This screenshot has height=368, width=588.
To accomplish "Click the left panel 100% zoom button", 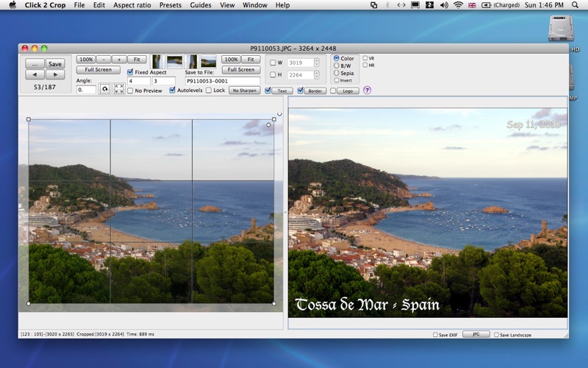I will (86, 60).
